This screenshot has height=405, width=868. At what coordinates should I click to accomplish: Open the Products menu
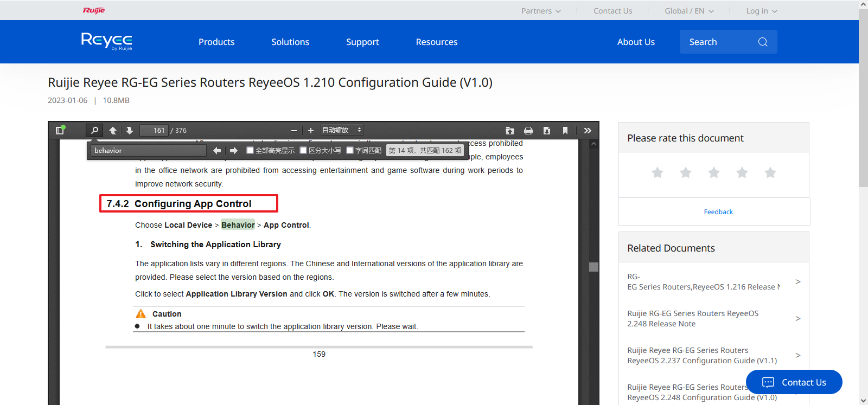click(x=216, y=42)
